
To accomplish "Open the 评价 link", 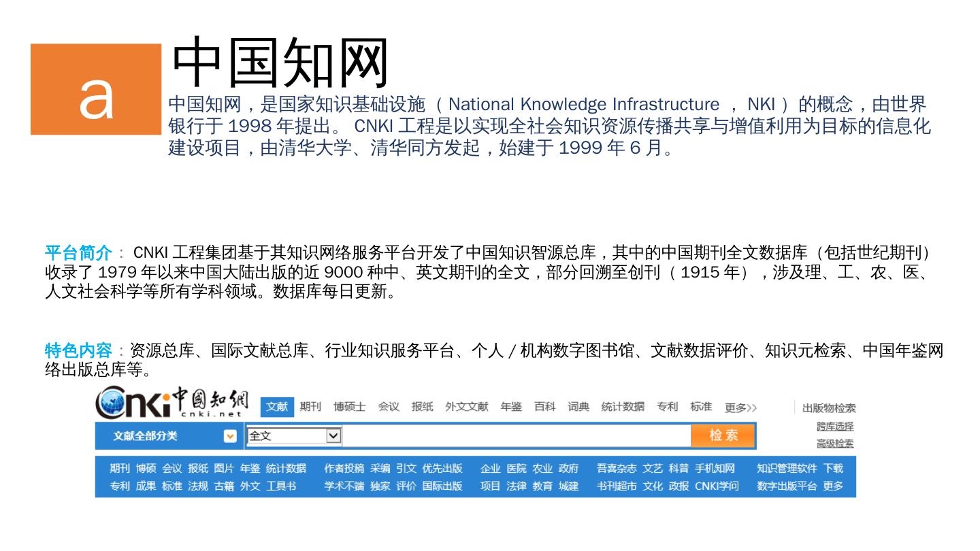I will (406, 486).
